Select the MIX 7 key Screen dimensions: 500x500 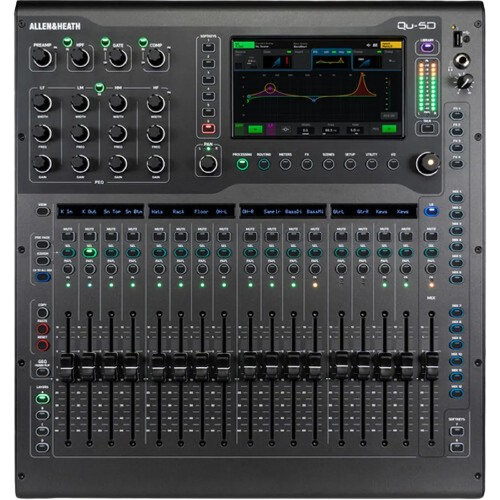pos(456,312)
